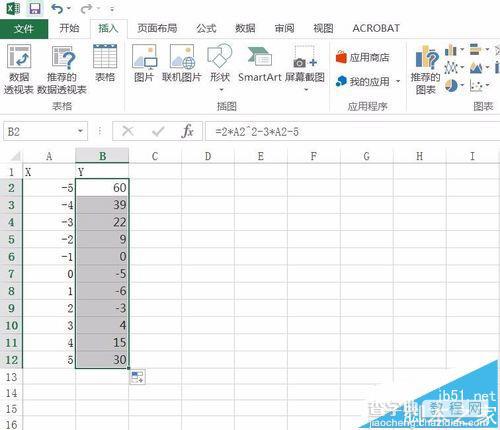Screen dimensions: 500x430
Task: Insert a SmartArt graphic
Action: [260, 63]
